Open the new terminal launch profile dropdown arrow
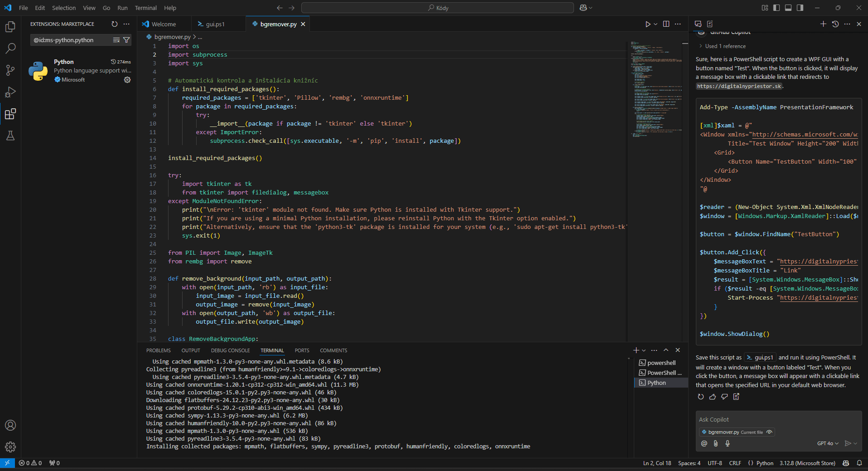Image resolution: width=868 pixels, height=471 pixels. click(644, 350)
